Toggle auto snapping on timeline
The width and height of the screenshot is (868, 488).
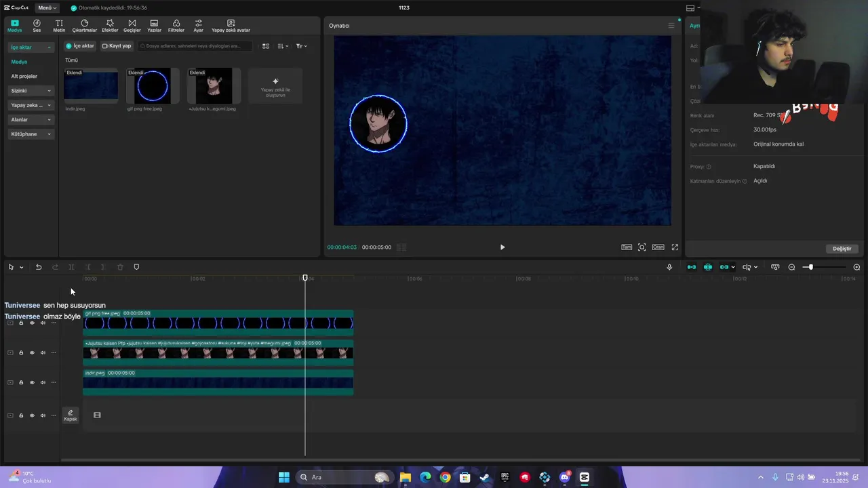click(x=708, y=267)
